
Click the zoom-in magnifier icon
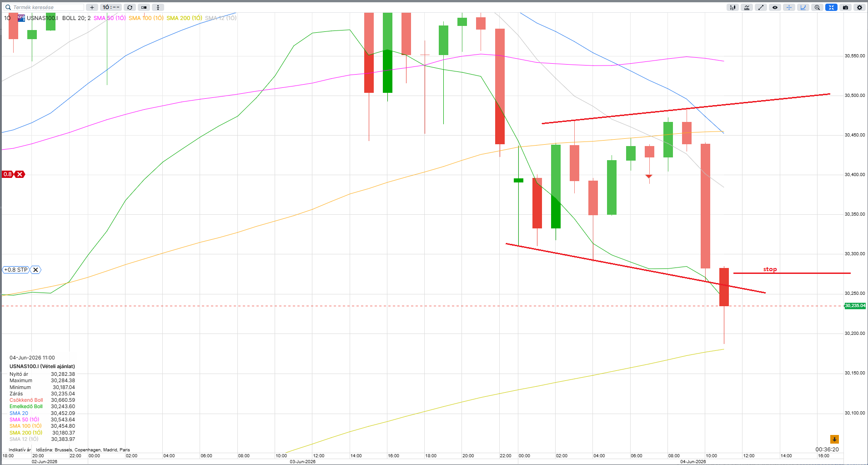[x=817, y=7]
